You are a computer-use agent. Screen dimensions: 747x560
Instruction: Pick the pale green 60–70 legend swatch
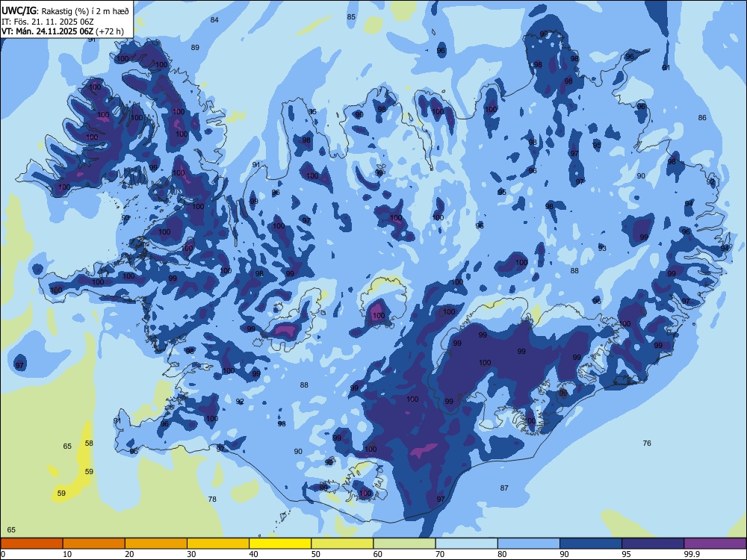[404, 544]
